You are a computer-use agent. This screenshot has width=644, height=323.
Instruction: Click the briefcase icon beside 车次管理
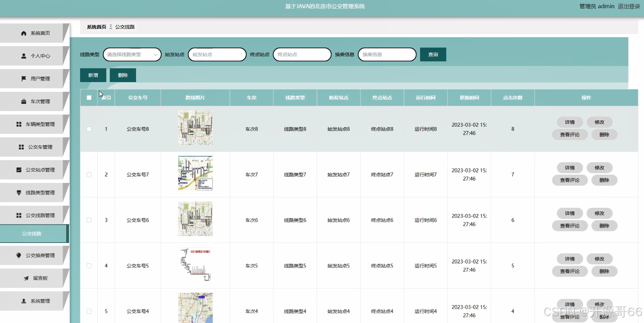24,101
